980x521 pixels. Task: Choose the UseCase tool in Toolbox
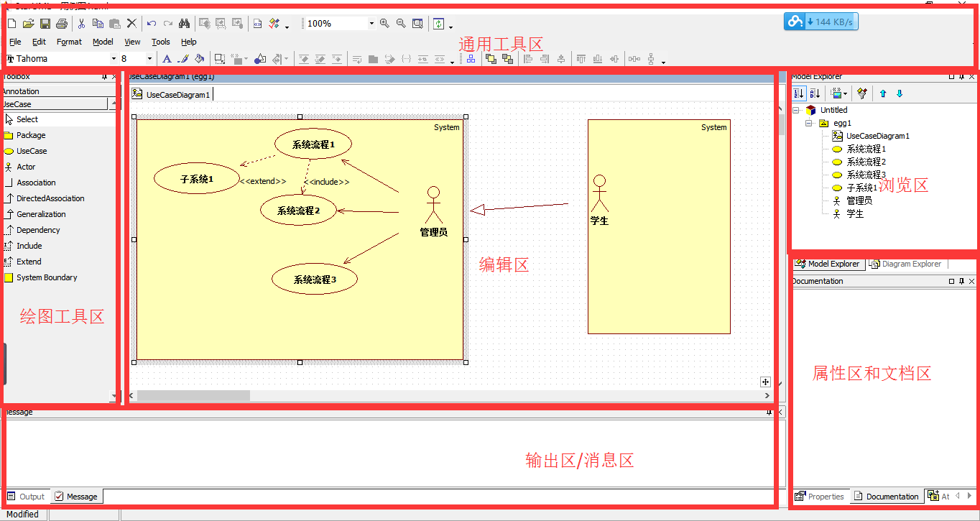point(58,151)
